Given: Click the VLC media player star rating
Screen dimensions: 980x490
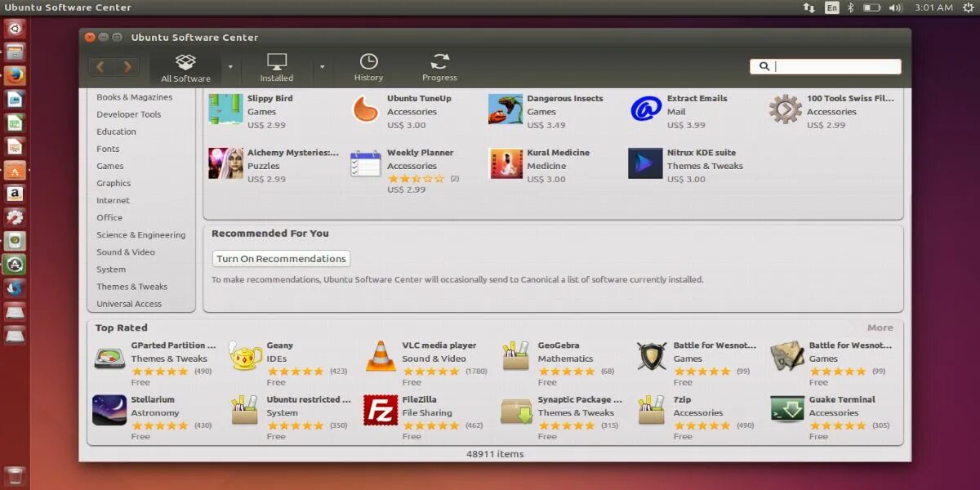Looking at the screenshot, I should 431,371.
